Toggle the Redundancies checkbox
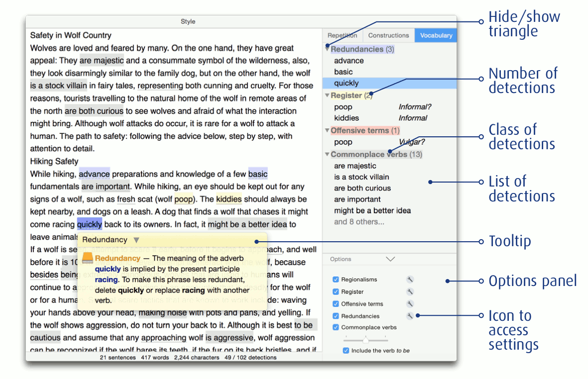This screenshot has height=379, width=588. 336,316
